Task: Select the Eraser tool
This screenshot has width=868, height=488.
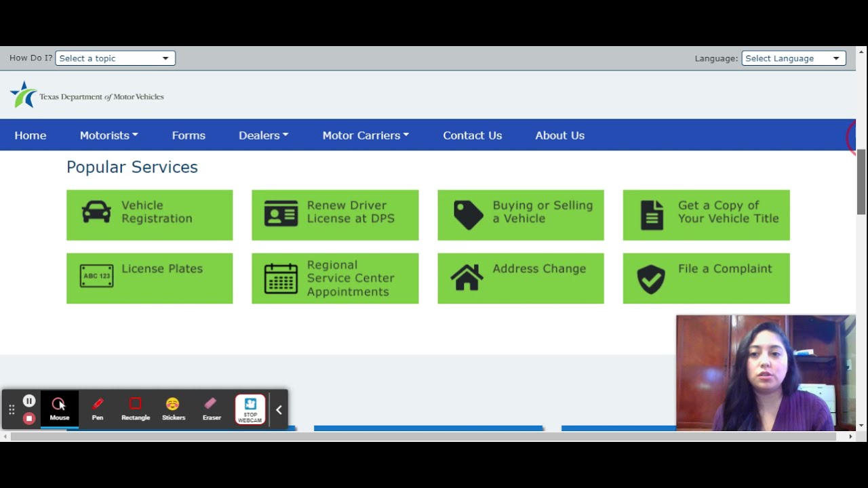Action: [212, 409]
